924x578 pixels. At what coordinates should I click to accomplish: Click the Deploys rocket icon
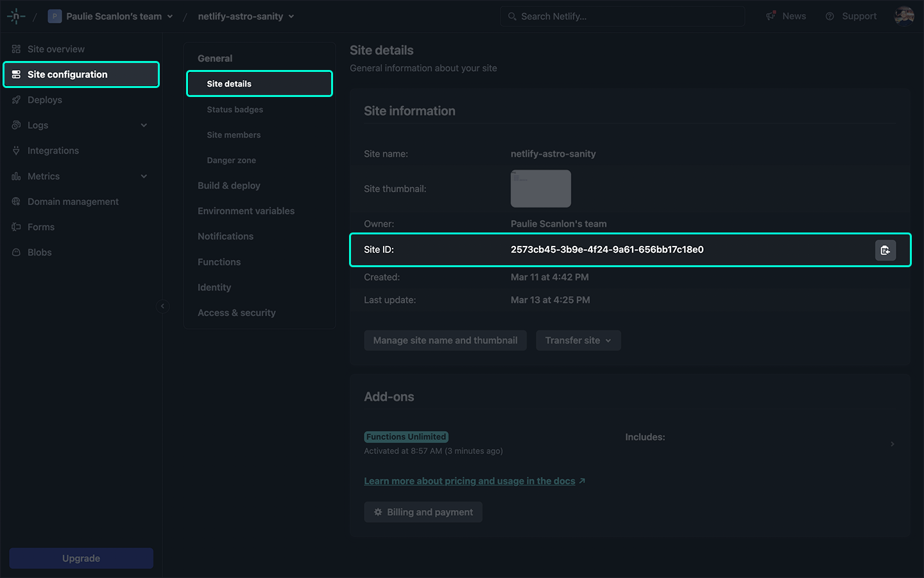point(16,100)
